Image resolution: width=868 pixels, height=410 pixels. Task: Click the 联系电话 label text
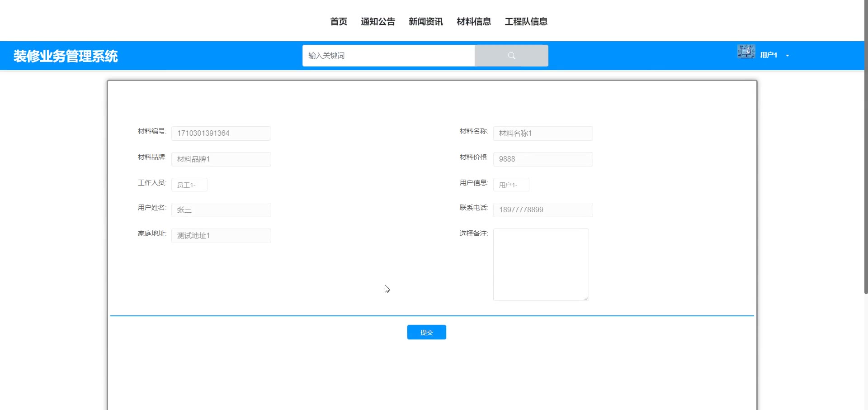tap(474, 208)
